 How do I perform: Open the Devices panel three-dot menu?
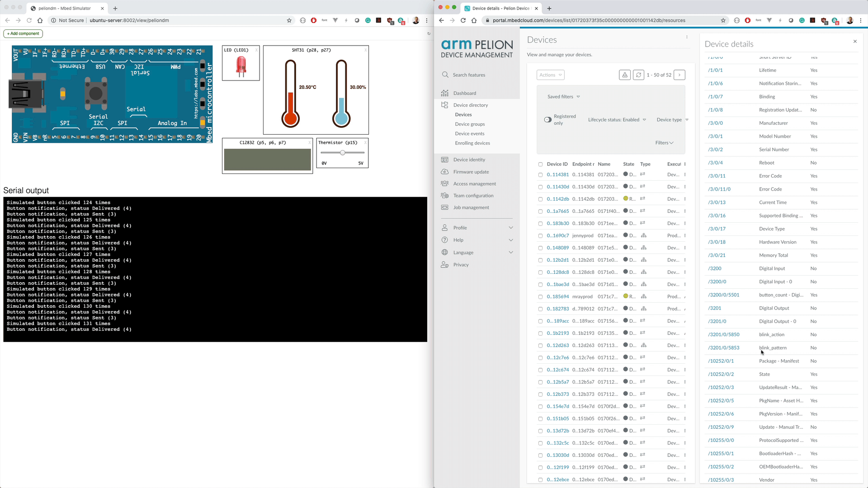[x=687, y=38]
